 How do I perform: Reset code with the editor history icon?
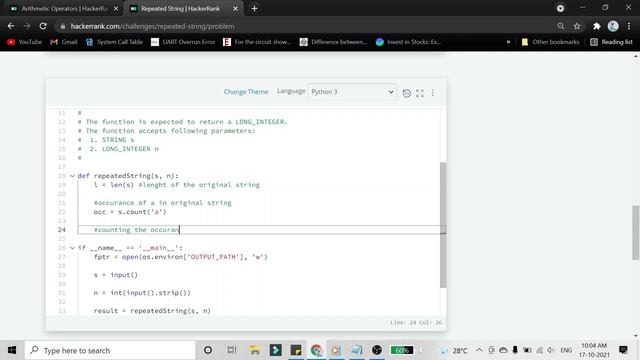point(407,93)
